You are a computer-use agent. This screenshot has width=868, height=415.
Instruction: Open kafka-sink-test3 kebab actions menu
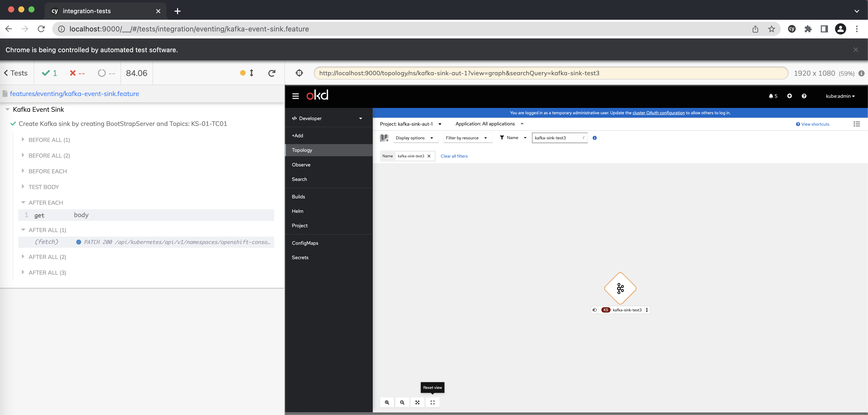click(647, 310)
